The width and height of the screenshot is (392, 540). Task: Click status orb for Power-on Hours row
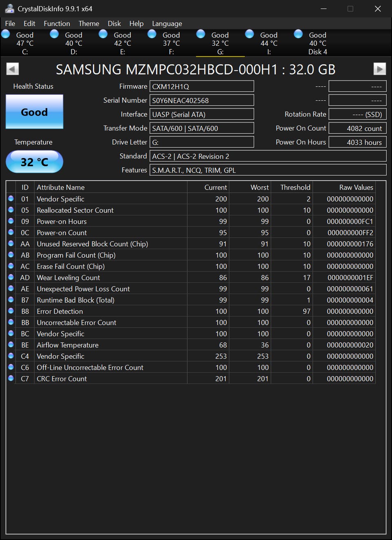point(11,221)
